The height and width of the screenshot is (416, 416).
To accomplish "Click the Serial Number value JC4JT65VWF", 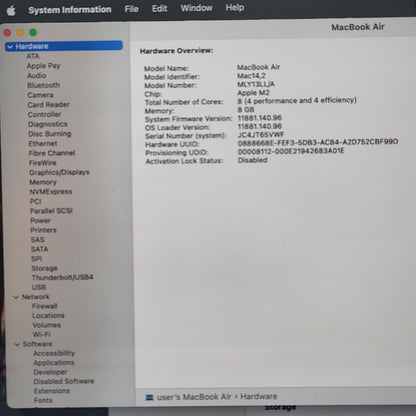I will click(x=261, y=135).
